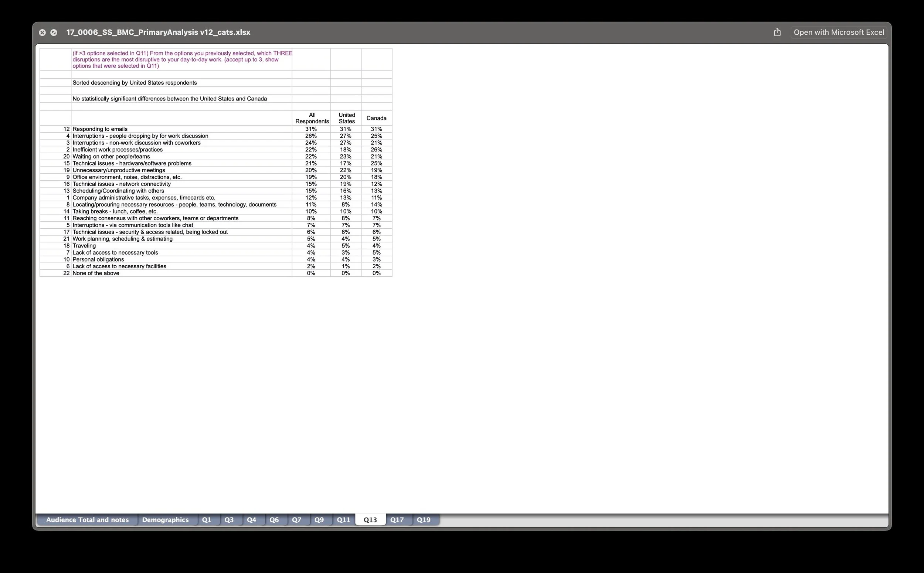The width and height of the screenshot is (924, 573).
Task: Click the active Q13 sheet tab
Action: (x=370, y=519)
